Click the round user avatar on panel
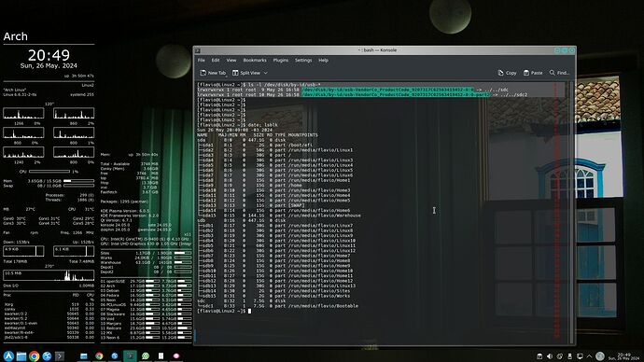The width and height of the screenshot is (644, 362). (600, 356)
